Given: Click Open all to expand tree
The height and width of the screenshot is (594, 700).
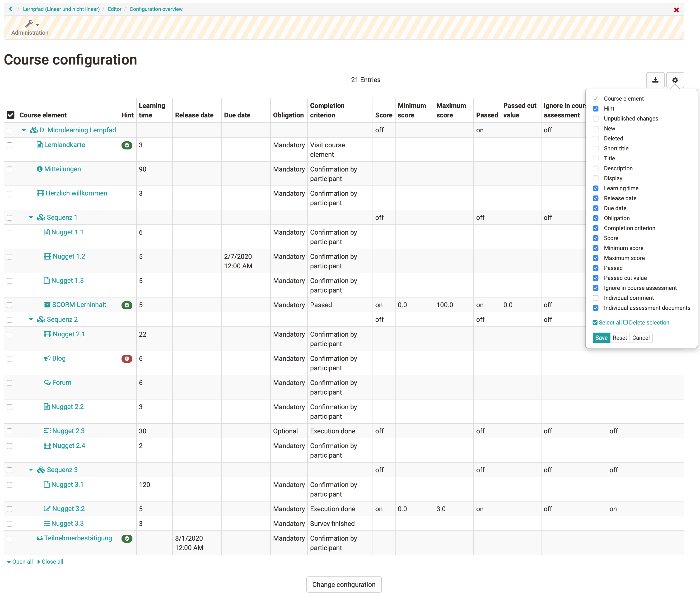Looking at the screenshot, I should point(20,562).
